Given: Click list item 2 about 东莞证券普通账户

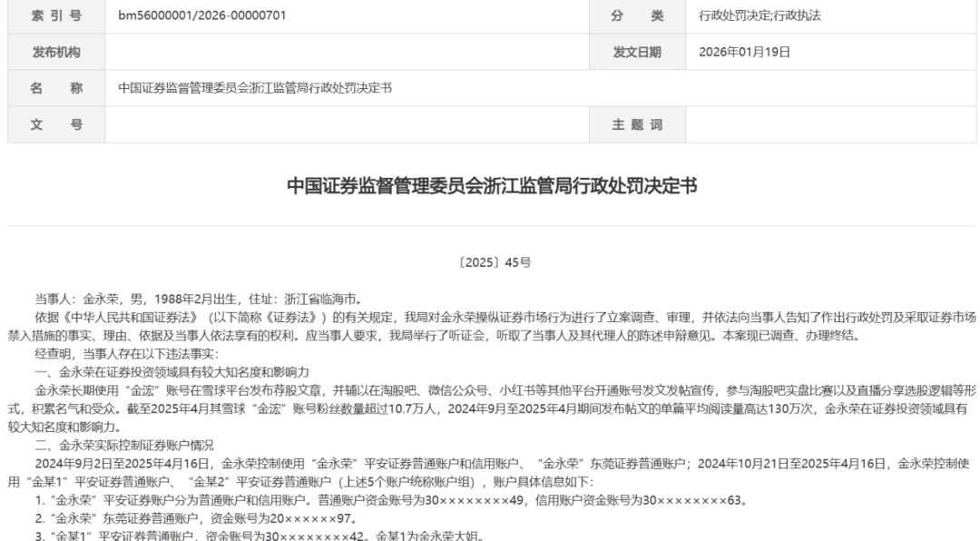Looking at the screenshot, I should pos(195,518).
